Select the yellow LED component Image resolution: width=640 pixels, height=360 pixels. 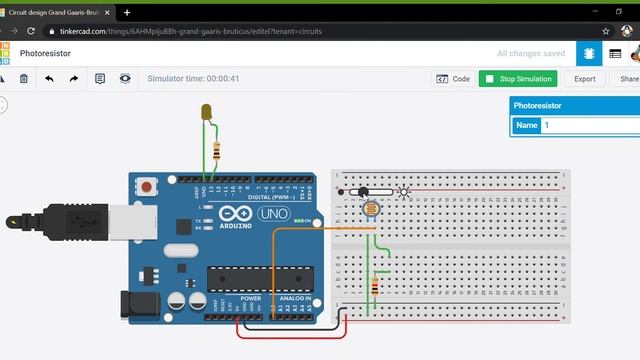(x=207, y=112)
